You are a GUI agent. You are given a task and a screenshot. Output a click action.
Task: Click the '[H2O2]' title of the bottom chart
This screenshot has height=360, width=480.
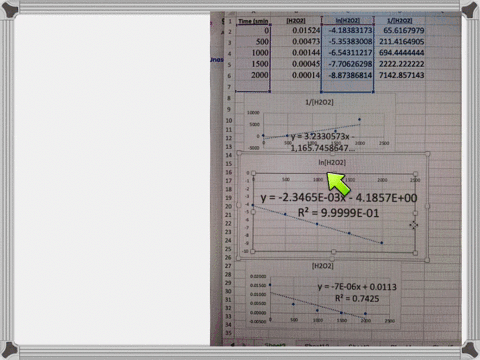pyautogui.click(x=322, y=266)
